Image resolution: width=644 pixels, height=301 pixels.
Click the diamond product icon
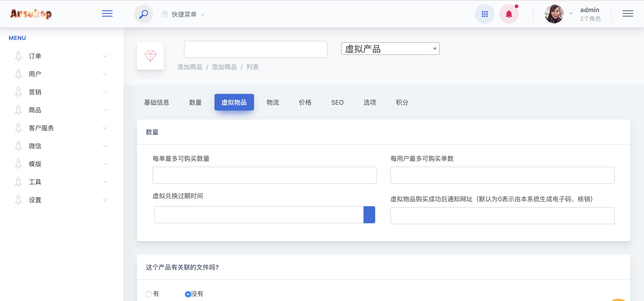(150, 56)
